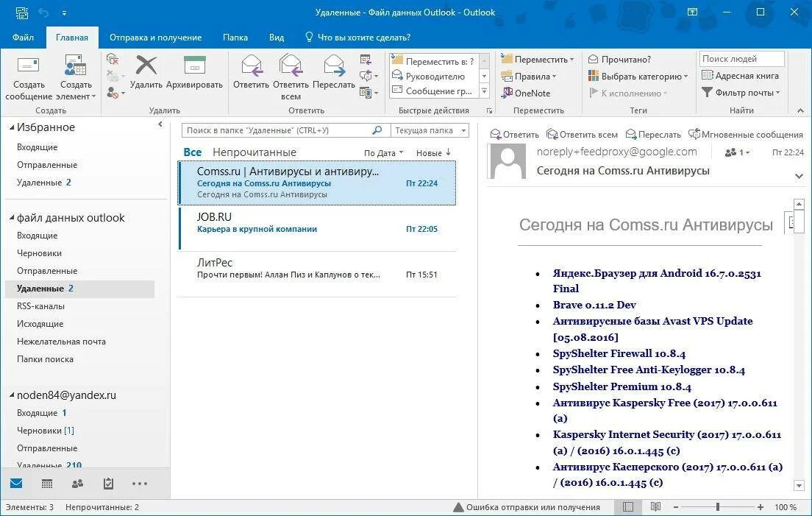Open the View tab

coord(277,38)
